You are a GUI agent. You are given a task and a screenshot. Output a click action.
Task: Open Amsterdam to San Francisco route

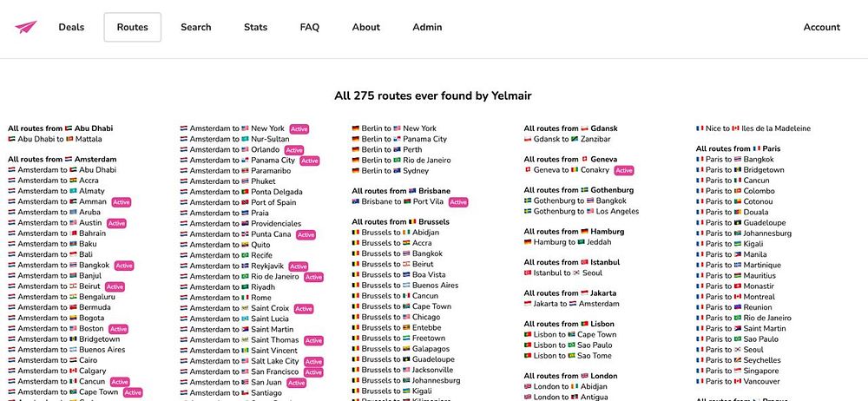coord(240,371)
